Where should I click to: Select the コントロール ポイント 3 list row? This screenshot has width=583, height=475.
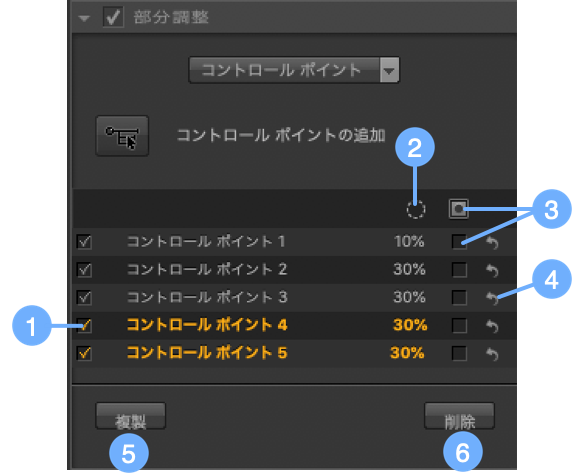pyautogui.click(x=294, y=298)
